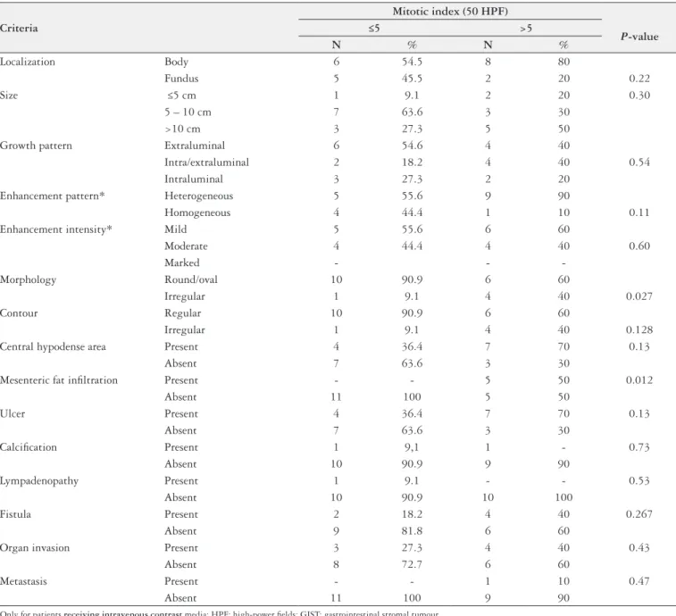Image resolution: width=676 pixels, height=616 pixels.
Task: Select the P-value 0.128 for Contour
Action: (638, 329)
